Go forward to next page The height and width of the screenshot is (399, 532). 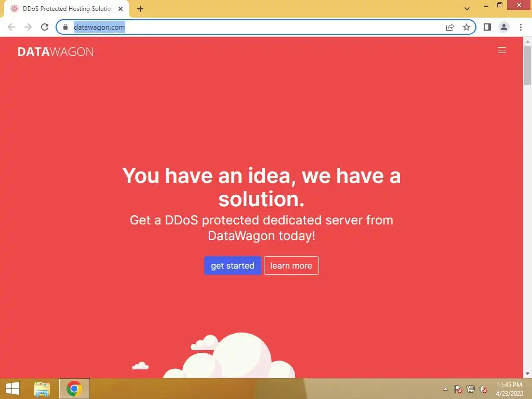coord(28,27)
